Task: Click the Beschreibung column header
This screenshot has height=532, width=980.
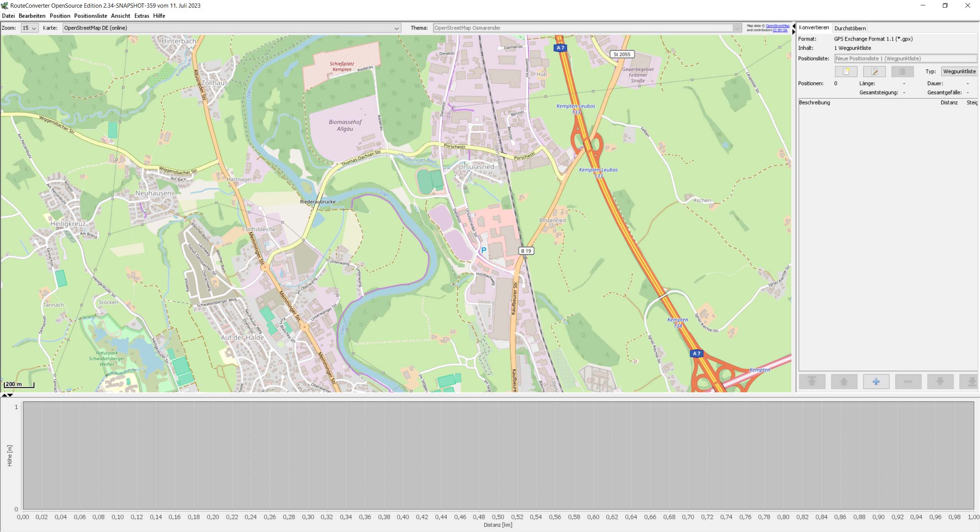Action: [815, 103]
